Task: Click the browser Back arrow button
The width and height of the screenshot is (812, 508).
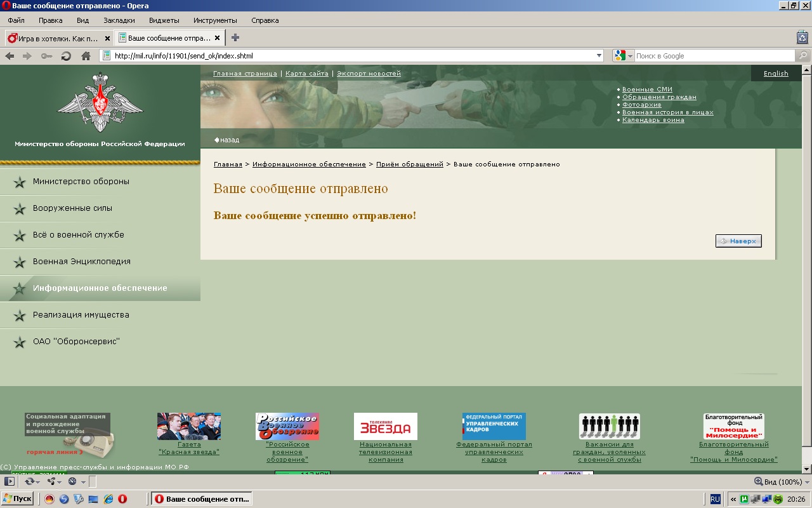Action: (10, 56)
